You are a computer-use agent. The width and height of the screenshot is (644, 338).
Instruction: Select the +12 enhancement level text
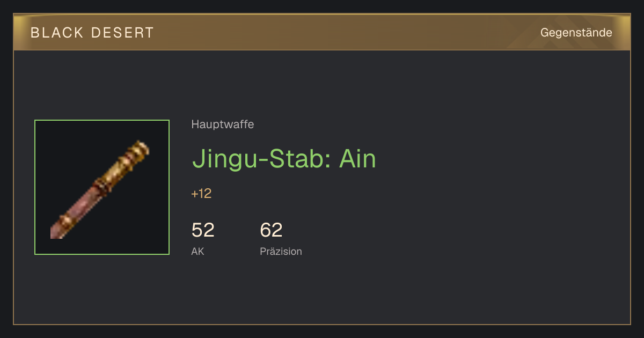pyautogui.click(x=201, y=194)
